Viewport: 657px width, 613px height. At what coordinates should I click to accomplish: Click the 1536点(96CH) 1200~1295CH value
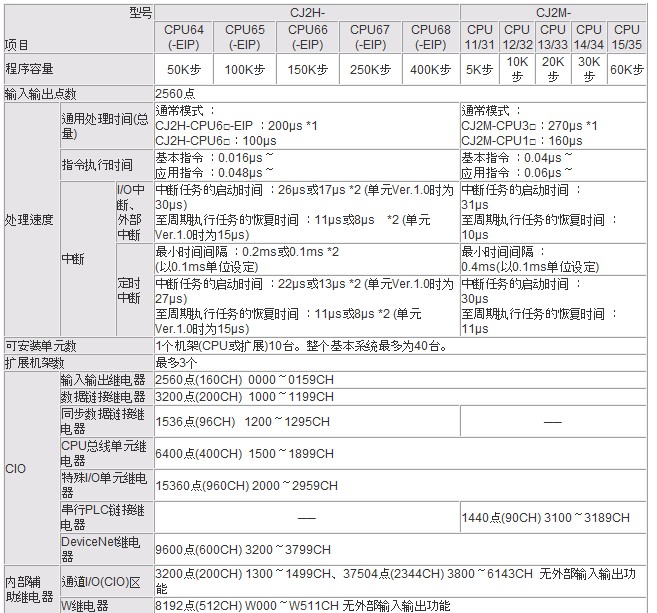pos(243,422)
